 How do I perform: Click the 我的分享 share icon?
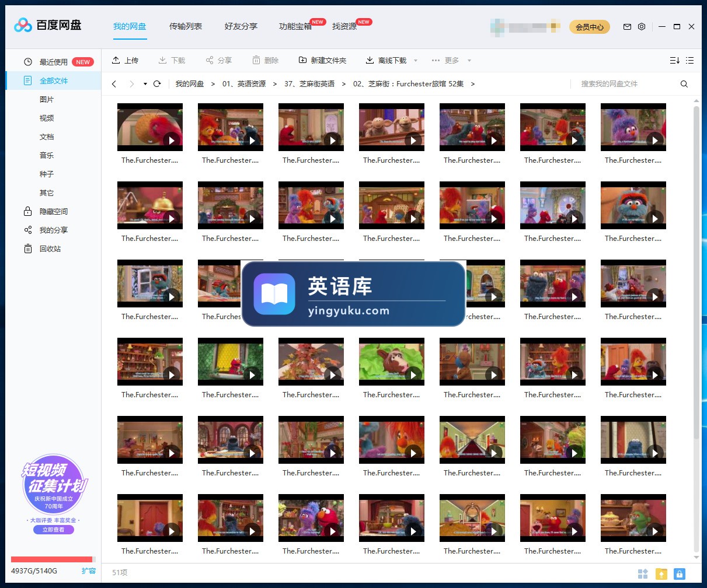(x=27, y=230)
